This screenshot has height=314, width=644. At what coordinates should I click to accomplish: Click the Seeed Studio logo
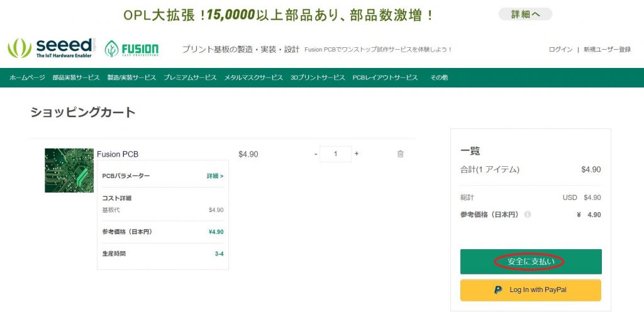(x=50, y=48)
